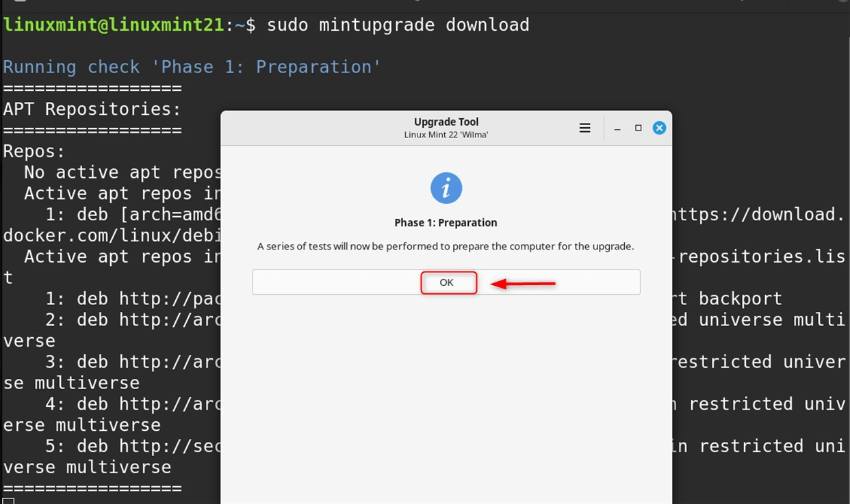The height and width of the screenshot is (504, 850).
Task: Click the 'Repos:' line in terminal
Action: [x=34, y=151]
